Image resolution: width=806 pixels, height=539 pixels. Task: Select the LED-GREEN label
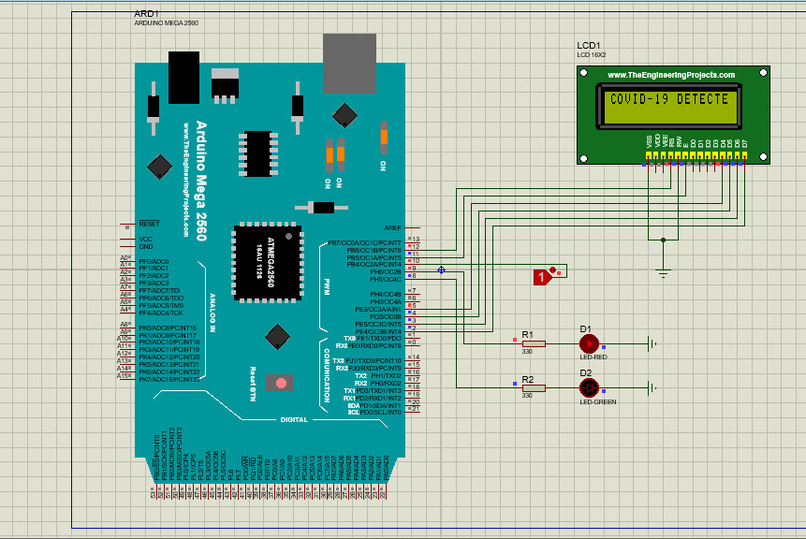598,402
